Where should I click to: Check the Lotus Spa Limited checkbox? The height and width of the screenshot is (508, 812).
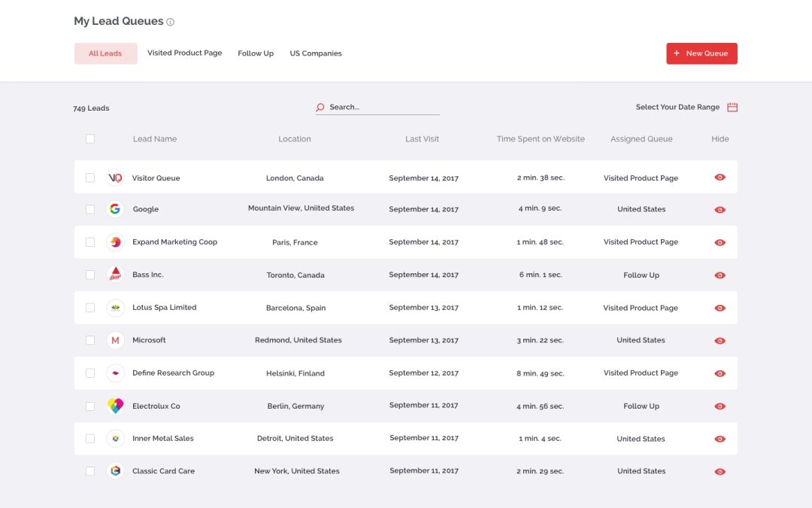tap(90, 308)
